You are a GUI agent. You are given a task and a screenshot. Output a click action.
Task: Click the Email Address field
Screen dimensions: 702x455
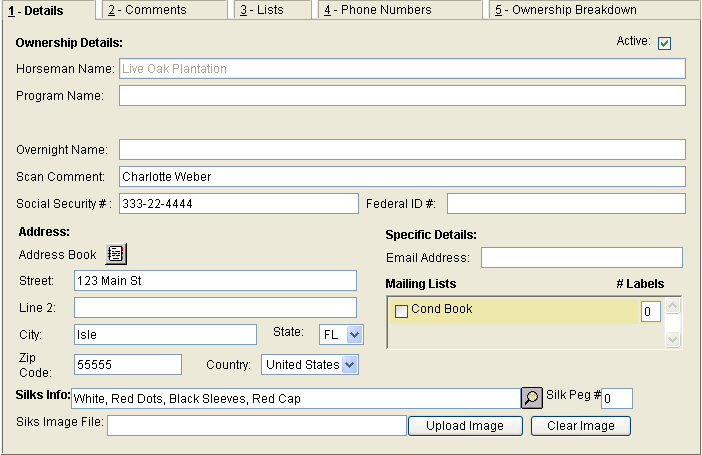(581, 258)
